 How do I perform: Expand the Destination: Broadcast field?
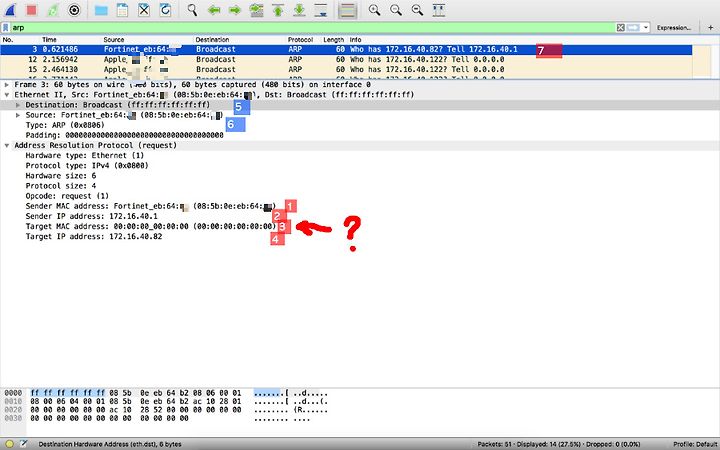(18, 105)
